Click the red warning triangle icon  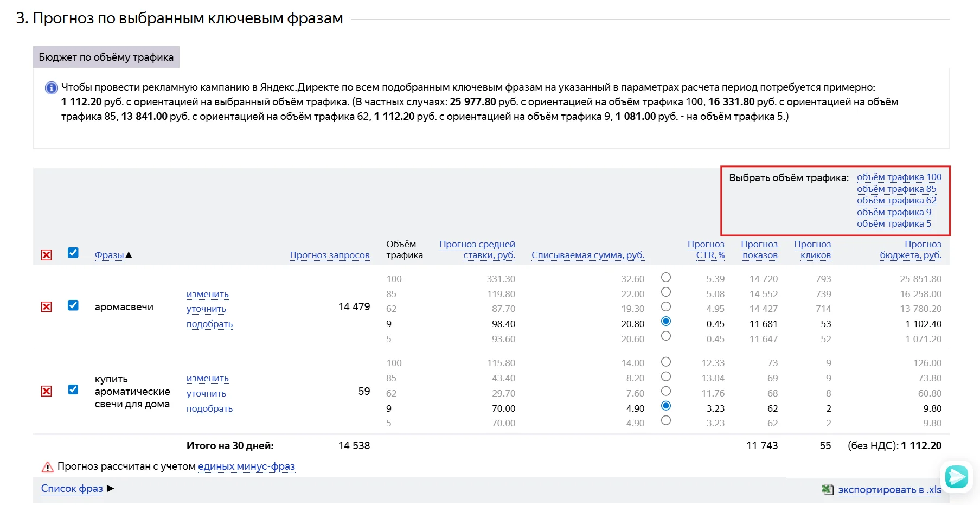pos(48,466)
